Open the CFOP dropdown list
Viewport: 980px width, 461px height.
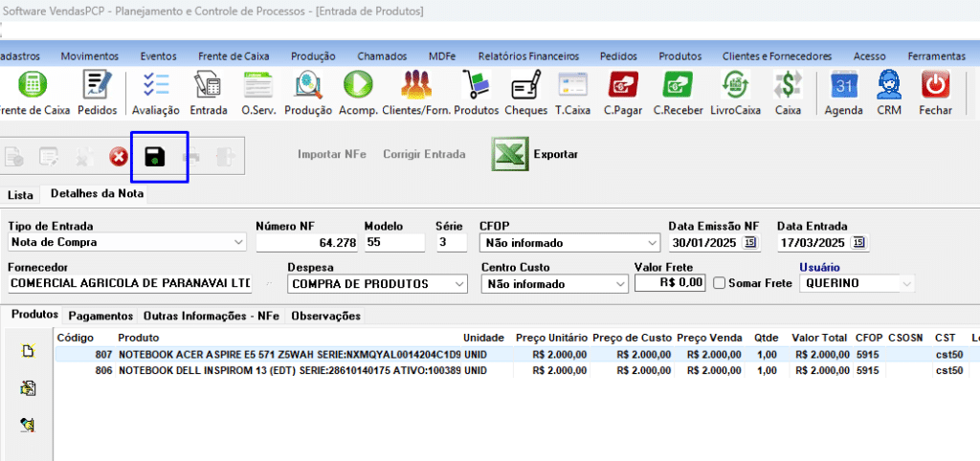coord(650,243)
